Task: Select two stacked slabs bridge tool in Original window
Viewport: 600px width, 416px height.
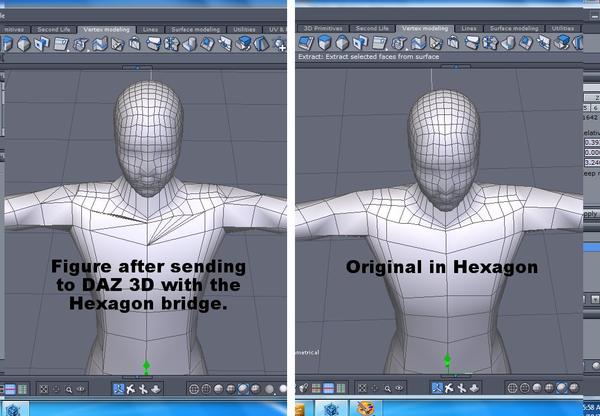Action: (472, 42)
